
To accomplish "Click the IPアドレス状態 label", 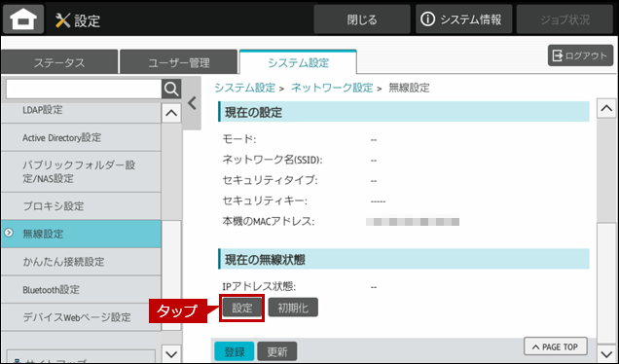I will (x=259, y=286).
